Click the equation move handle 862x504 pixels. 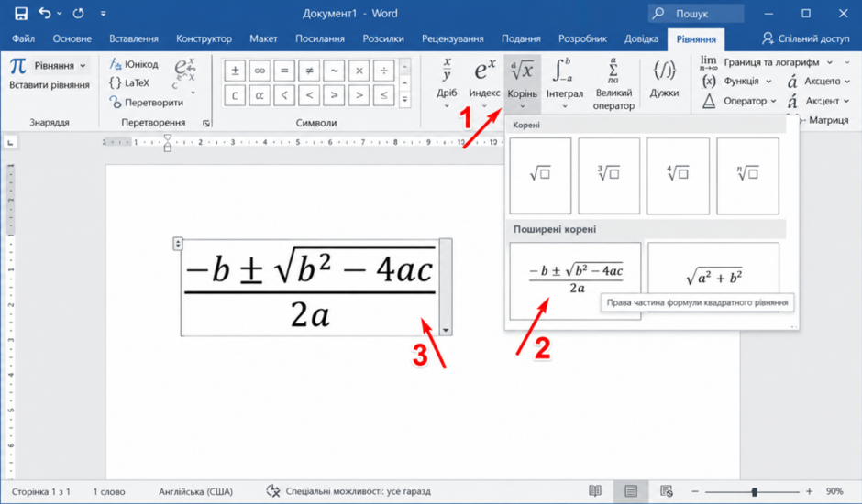(x=178, y=243)
